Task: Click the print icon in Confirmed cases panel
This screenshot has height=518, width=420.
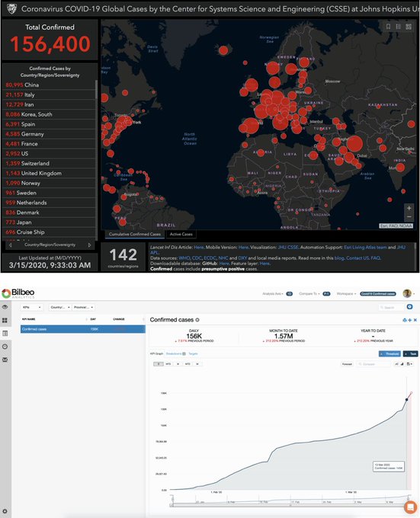Action: click(x=405, y=320)
